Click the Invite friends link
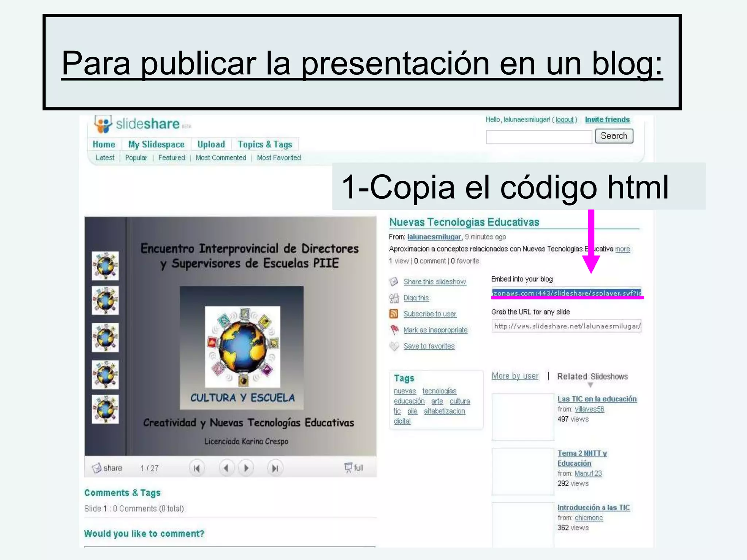The image size is (747, 560). coord(607,120)
